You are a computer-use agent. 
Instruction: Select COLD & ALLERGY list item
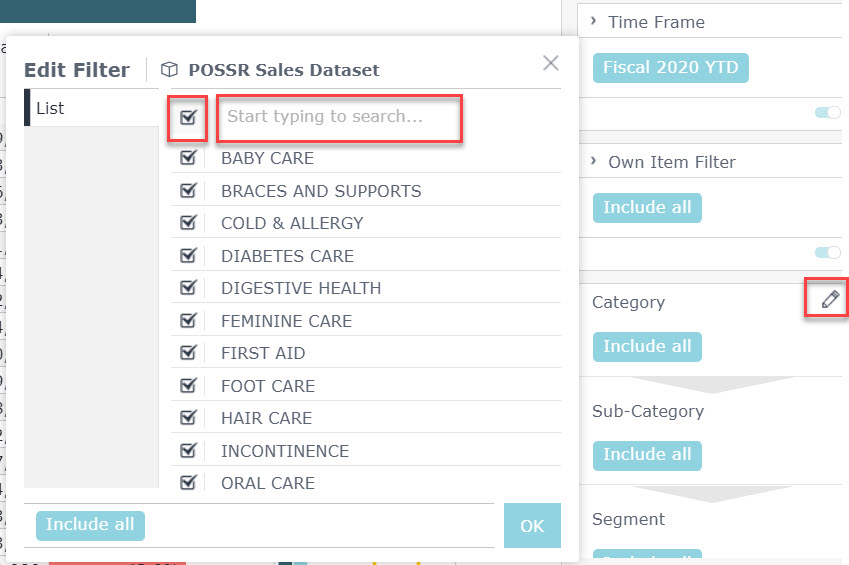[x=292, y=223]
